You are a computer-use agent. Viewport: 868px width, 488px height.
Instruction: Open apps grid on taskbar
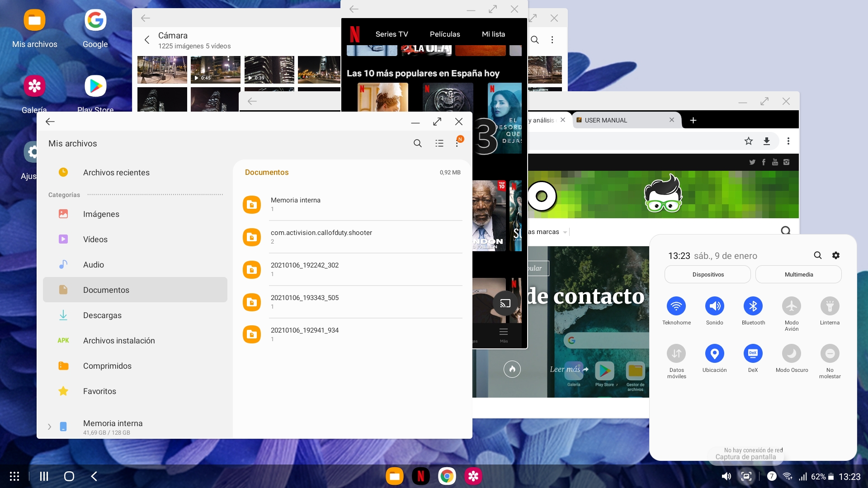point(14,476)
